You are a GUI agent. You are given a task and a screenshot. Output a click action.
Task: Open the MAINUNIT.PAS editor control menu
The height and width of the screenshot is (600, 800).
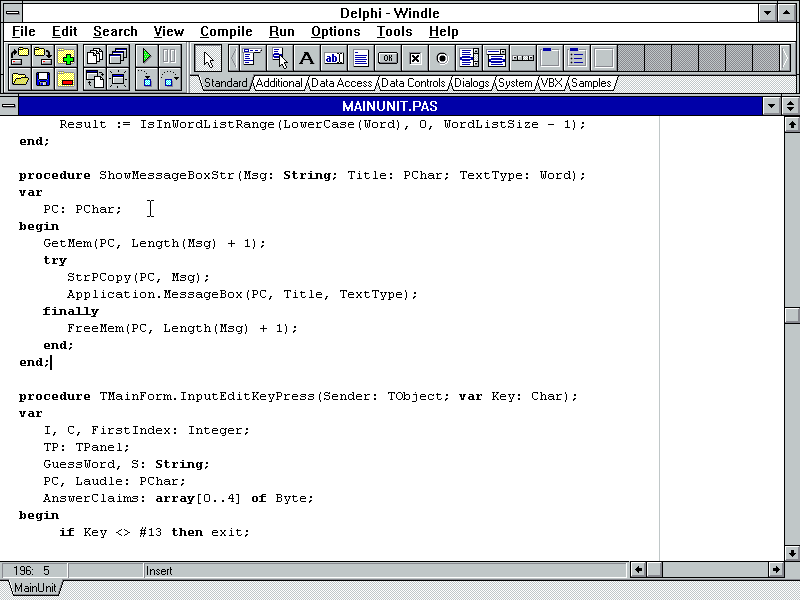9,106
